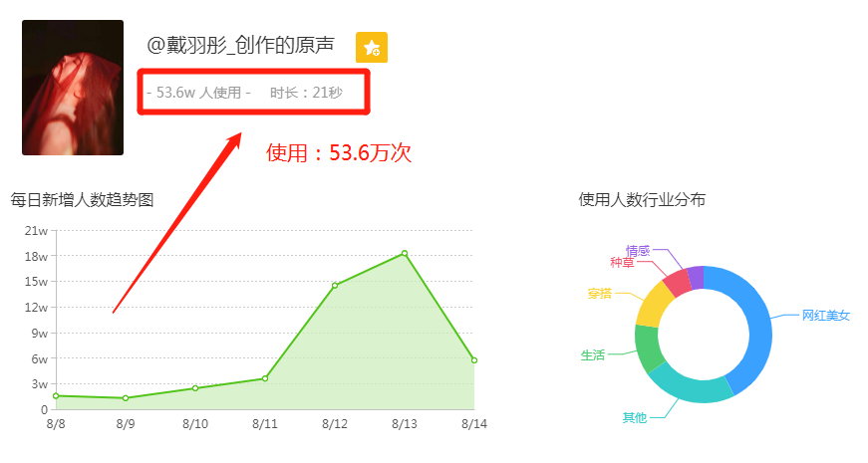The image size is (868, 463).
Task: Click the yellow star favorite icon
Action: click(x=371, y=47)
